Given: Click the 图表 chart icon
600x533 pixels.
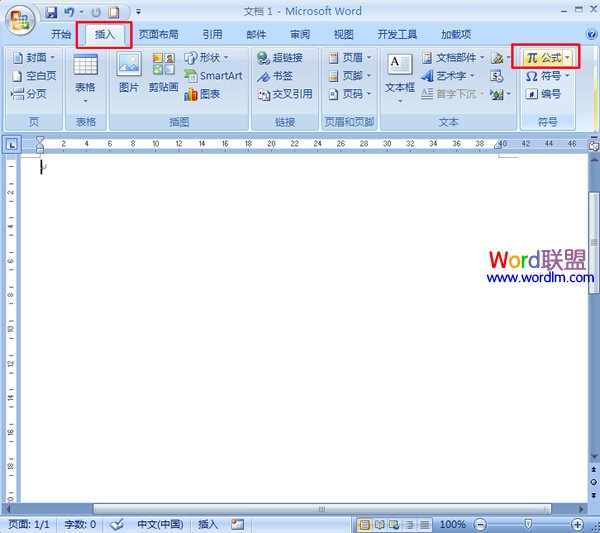Looking at the screenshot, I should [x=202, y=94].
